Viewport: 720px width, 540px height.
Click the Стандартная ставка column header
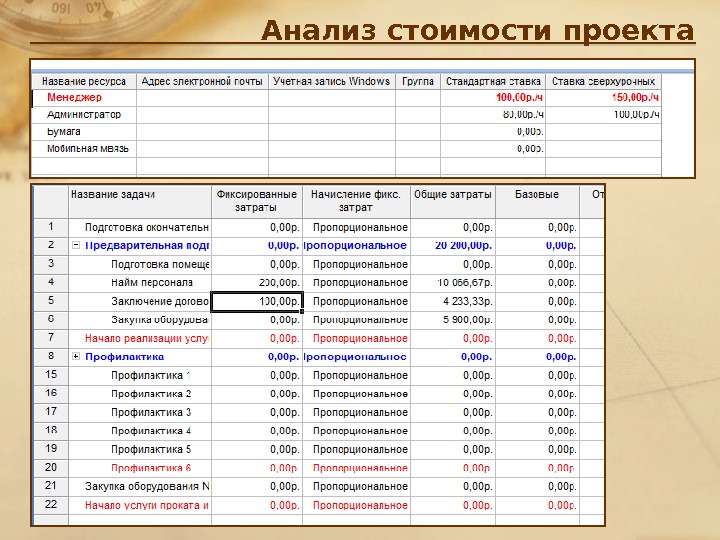point(493,81)
